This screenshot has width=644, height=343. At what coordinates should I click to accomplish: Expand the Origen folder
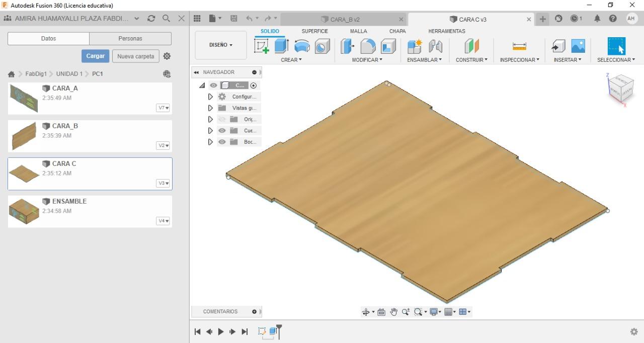point(210,119)
